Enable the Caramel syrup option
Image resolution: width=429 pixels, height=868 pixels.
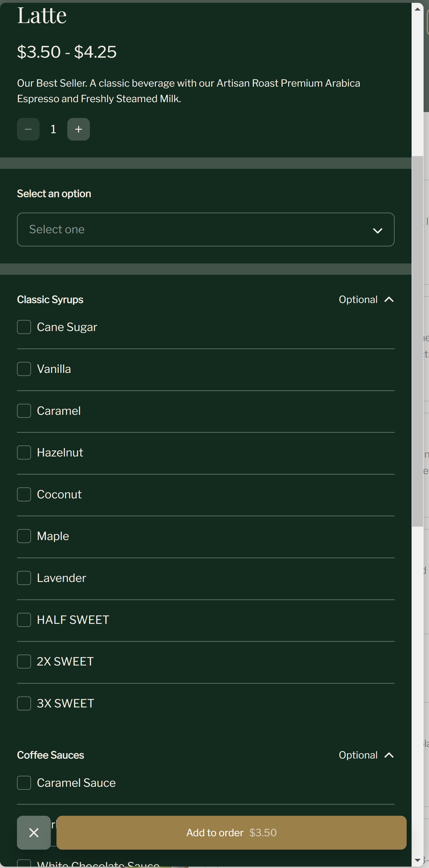pyautogui.click(x=24, y=410)
